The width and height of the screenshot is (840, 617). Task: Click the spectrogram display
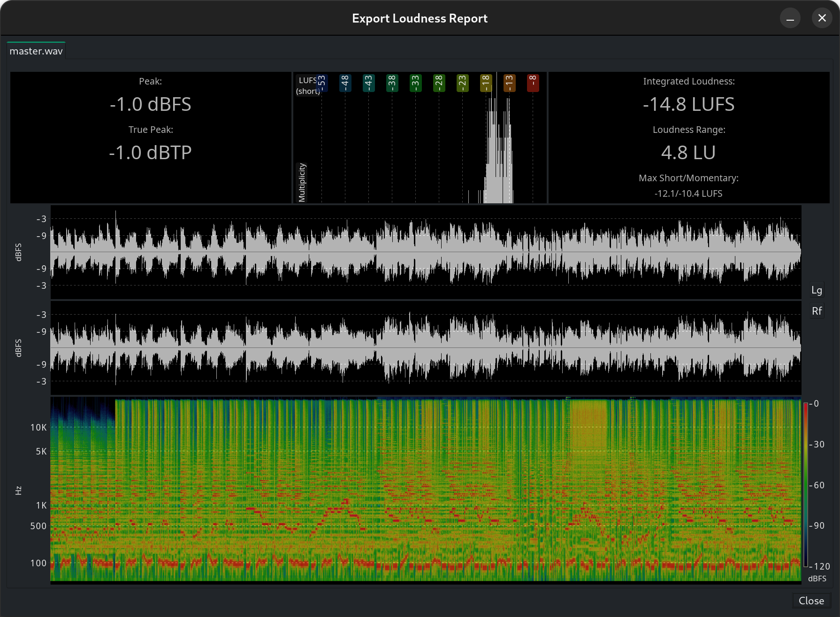426,490
